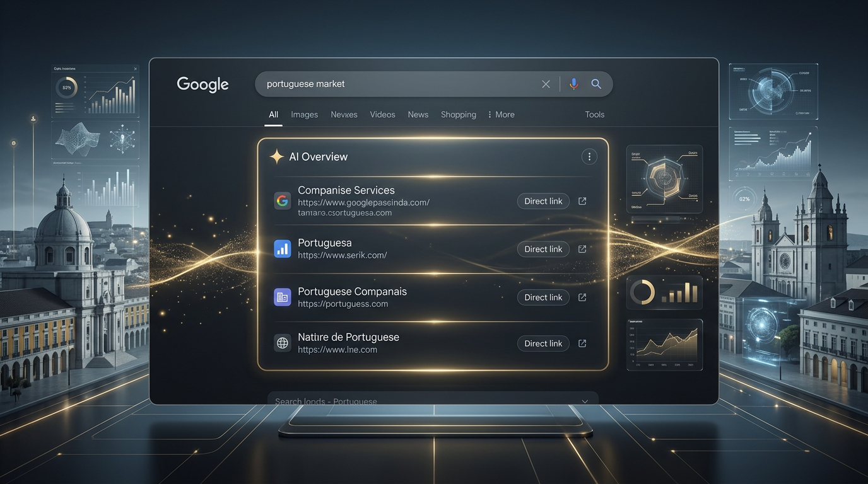Image resolution: width=868 pixels, height=484 pixels.
Task: Start voice search with the microphone icon
Action: [573, 84]
